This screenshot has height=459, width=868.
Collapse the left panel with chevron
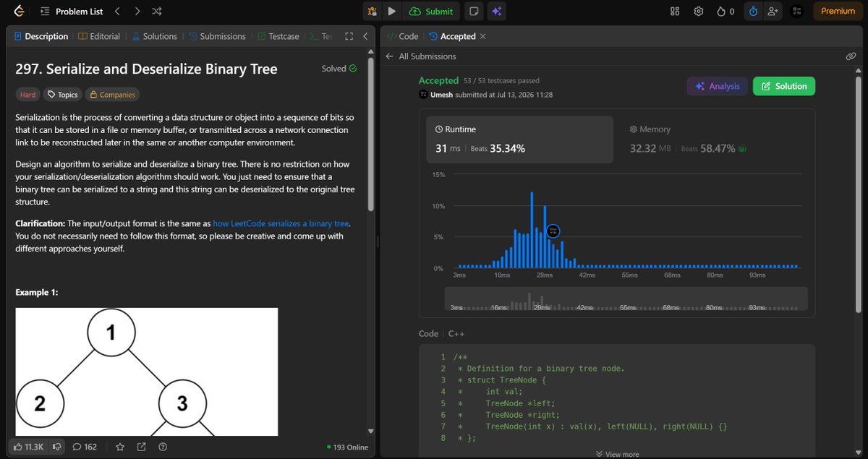pyautogui.click(x=365, y=36)
